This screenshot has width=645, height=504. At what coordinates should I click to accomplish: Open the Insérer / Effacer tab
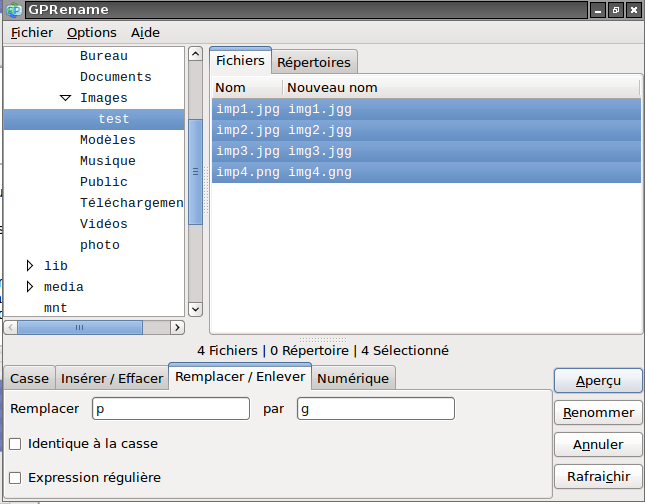pyautogui.click(x=111, y=378)
